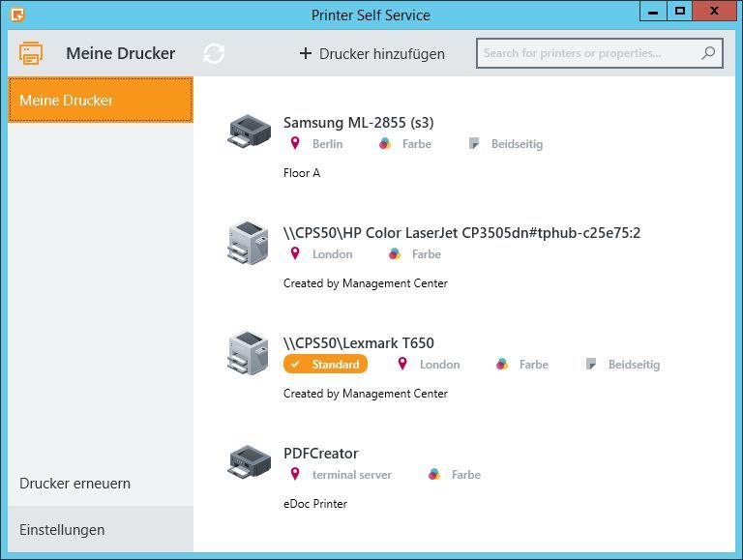Minimize the Printer Self Service window

(653, 11)
